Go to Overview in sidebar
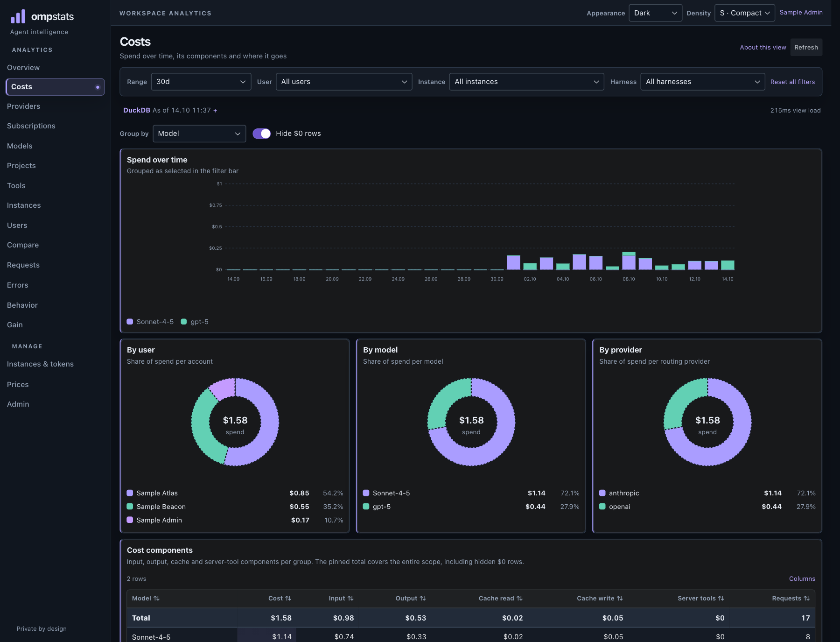This screenshot has width=840, height=642. (x=23, y=68)
